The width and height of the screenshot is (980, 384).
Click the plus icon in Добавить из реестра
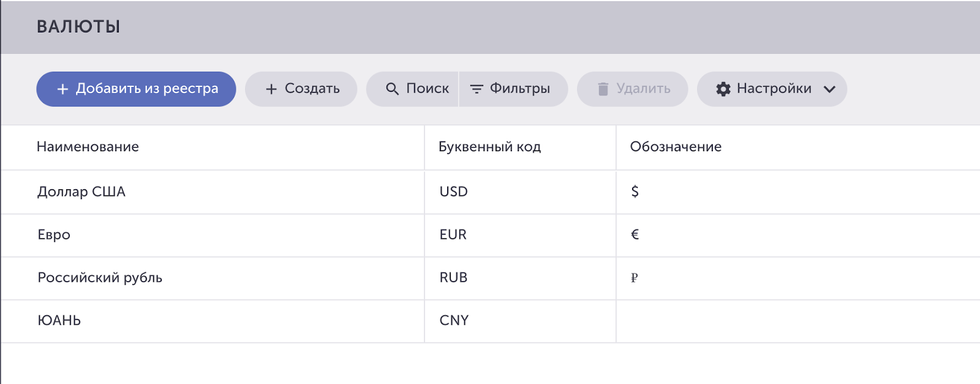(x=62, y=89)
